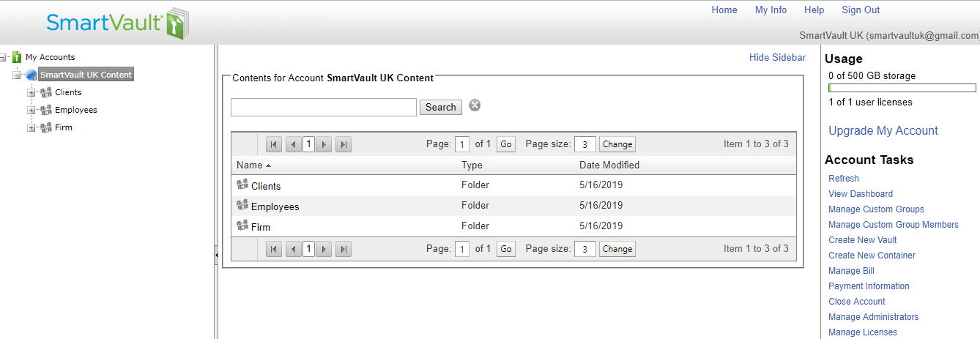Viewport: 980px width, 339px height.
Task: Clear search with the gray X icon
Action: tap(475, 105)
